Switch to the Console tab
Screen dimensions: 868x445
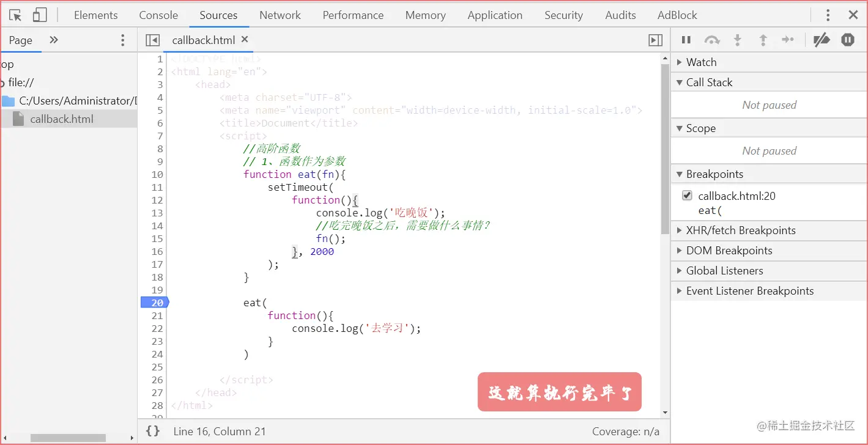pyautogui.click(x=158, y=15)
